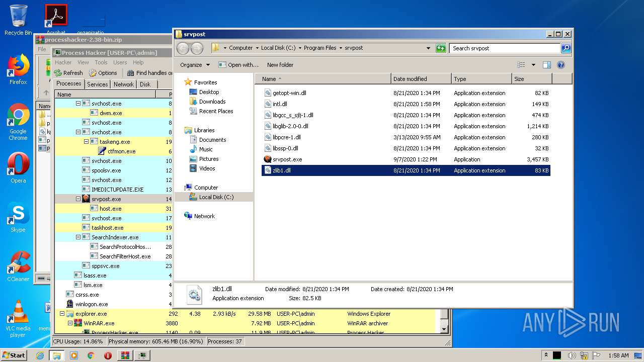Screen dimensions: 644x362
Task: Click Windows Media Player taskbar icon
Action: (x=74, y=355)
